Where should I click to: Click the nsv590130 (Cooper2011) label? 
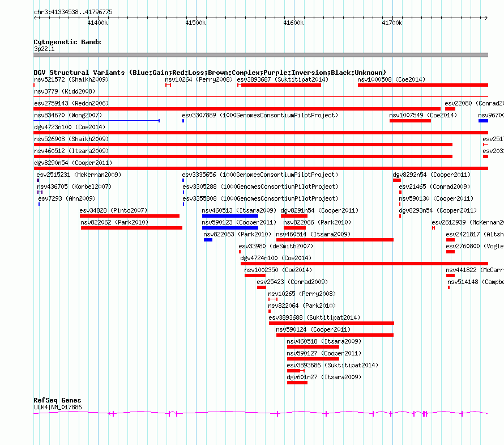pos(436,198)
